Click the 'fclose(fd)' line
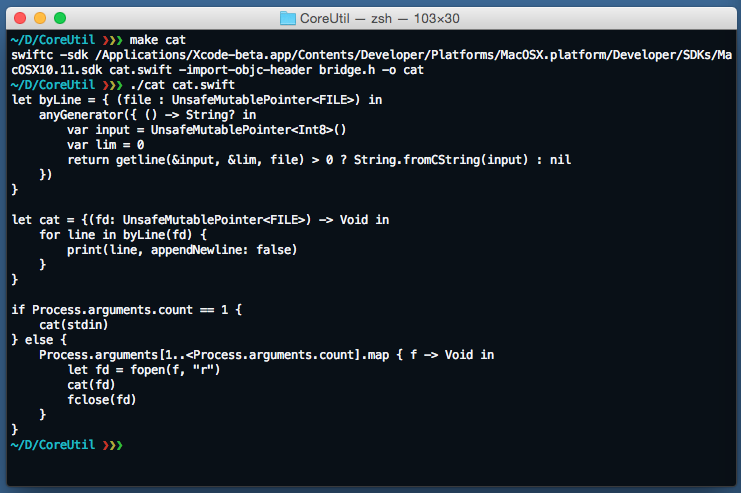The height and width of the screenshot is (493, 741). click(x=102, y=400)
